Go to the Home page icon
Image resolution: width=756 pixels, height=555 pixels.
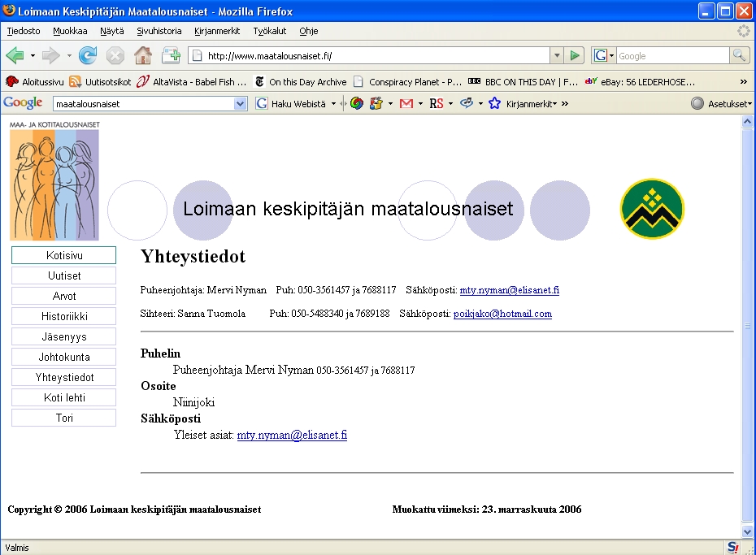(143, 55)
